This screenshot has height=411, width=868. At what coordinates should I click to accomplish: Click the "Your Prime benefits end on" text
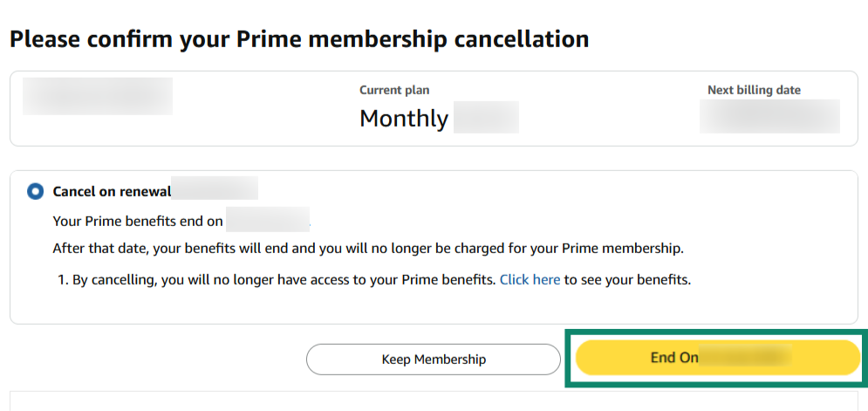coord(138,221)
